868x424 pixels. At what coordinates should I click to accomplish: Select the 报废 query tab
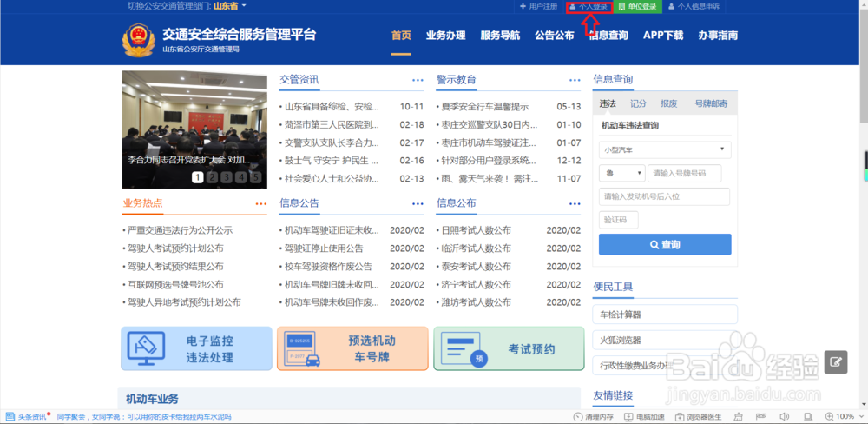coord(668,103)
